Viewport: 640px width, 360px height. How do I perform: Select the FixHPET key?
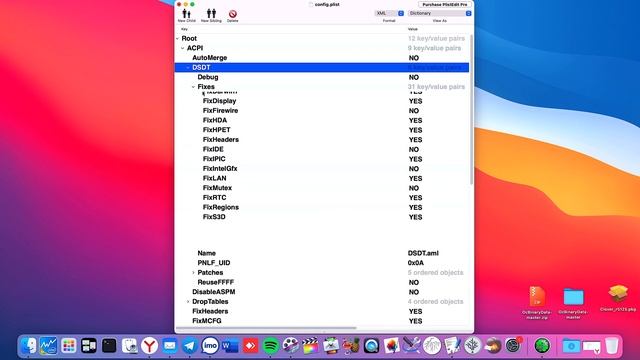click(x=217, y=130)
